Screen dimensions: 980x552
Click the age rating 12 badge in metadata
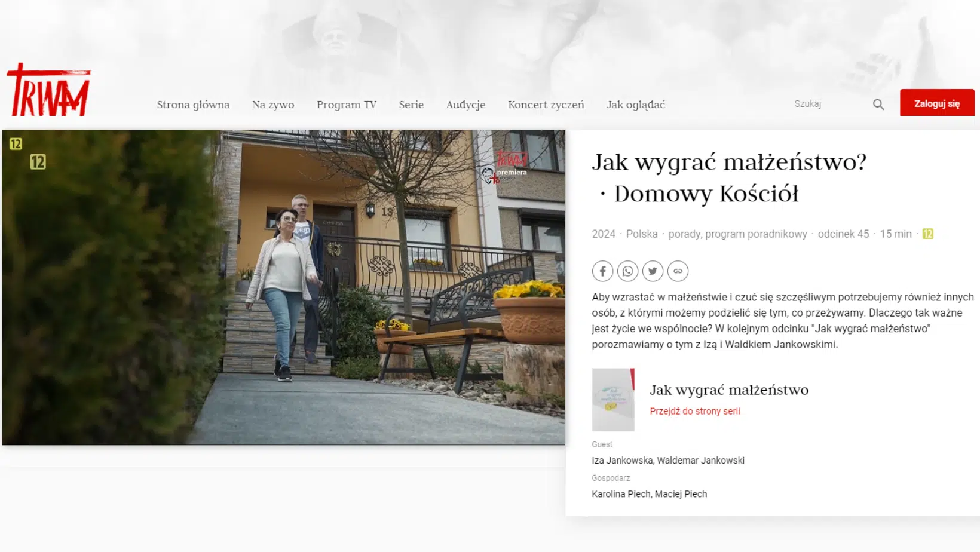pos(927,234)
